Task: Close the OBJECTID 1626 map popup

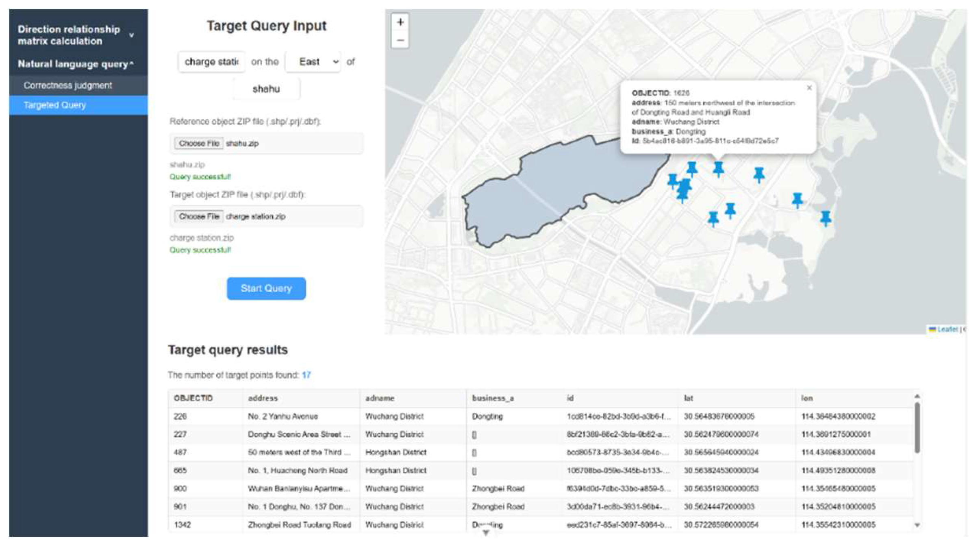Action: [x=809, y=88]
